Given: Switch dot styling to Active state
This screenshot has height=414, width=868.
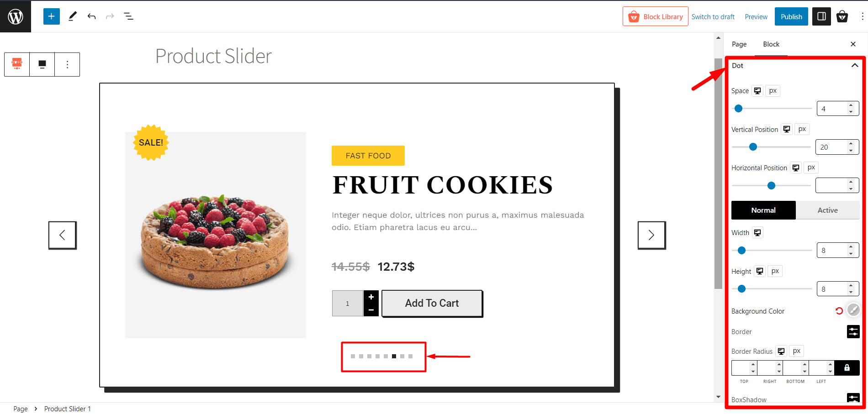Looking at the screenshot, I should [827, 210].
